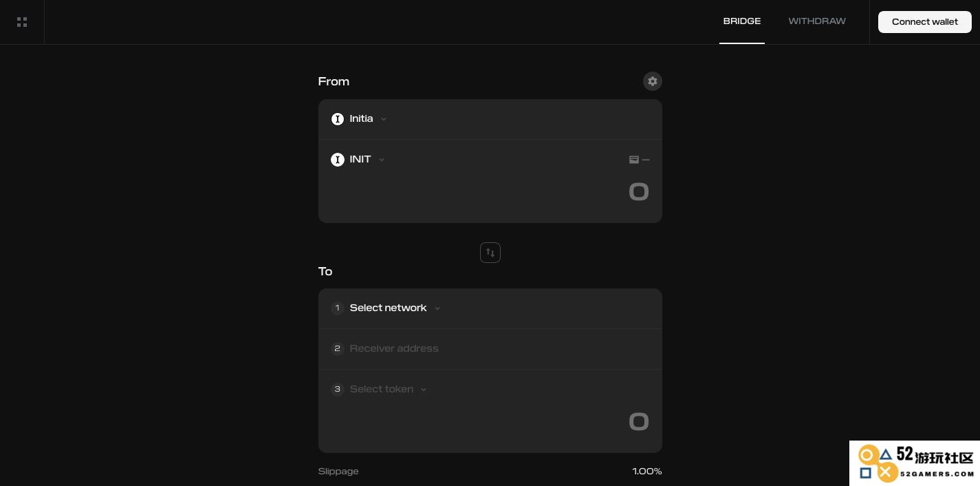Open the apps grid menu icon
This screenshot has height=486, width=980.
click(22, 22)
